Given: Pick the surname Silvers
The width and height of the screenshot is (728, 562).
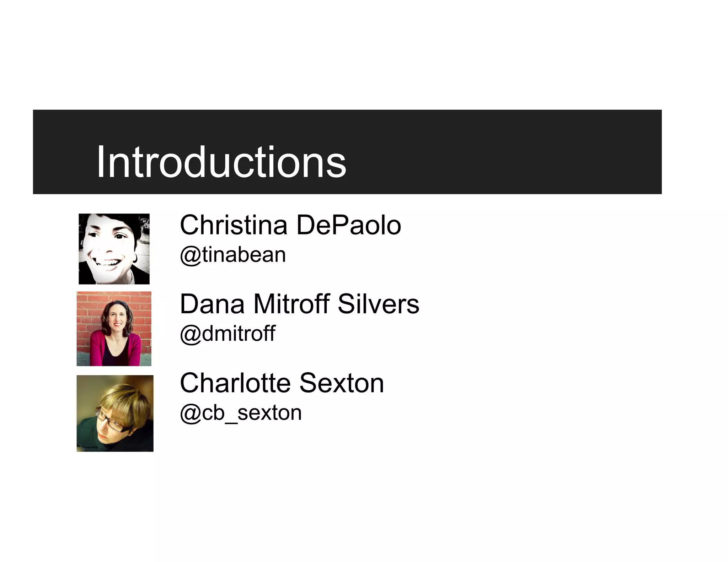Looking at the screenshot, I should click(379, 304).
